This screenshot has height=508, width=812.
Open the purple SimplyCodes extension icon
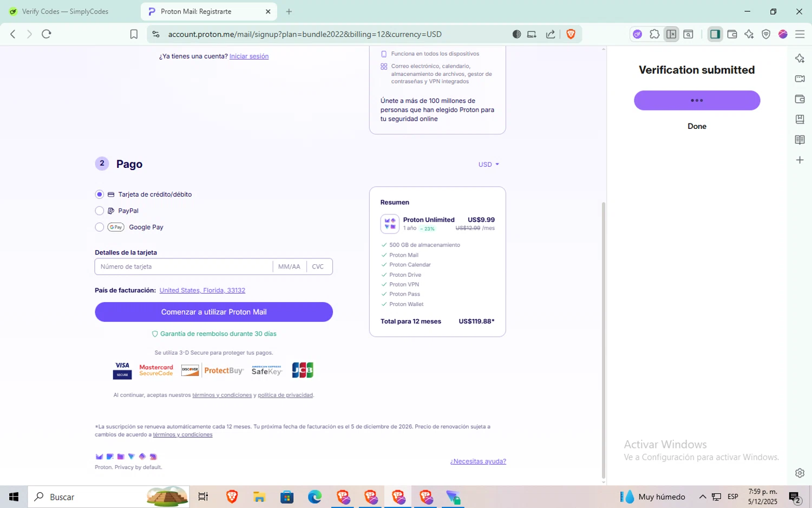coord(638,34)
